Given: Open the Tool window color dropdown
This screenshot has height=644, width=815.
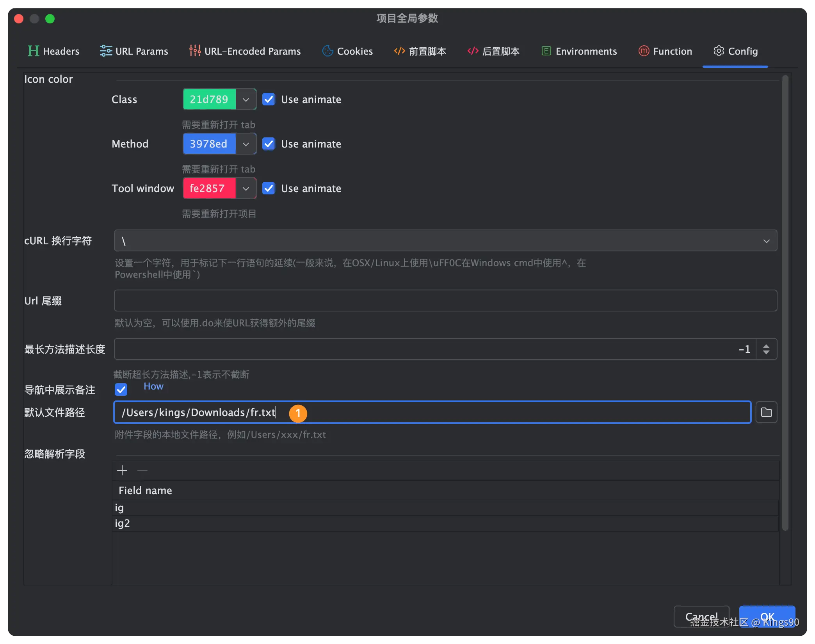Looking at the screenshot, I should pyautogui.click(x=246, y=188).
